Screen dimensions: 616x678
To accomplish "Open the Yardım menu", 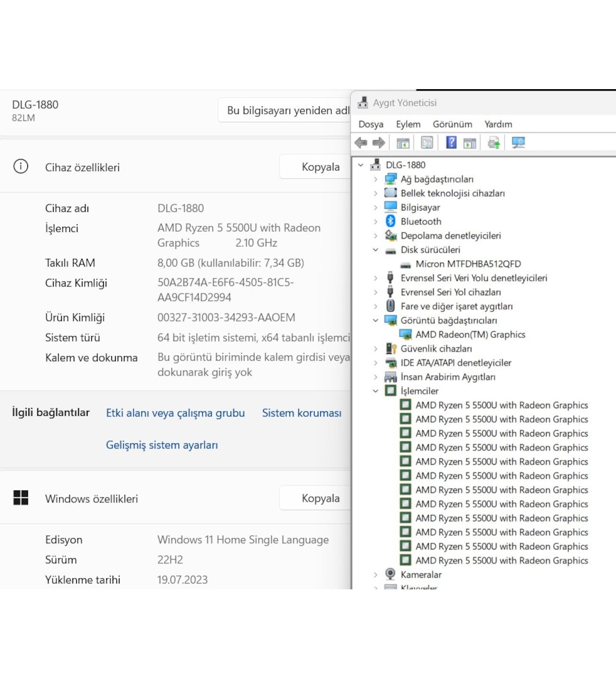I will (498, 124).
